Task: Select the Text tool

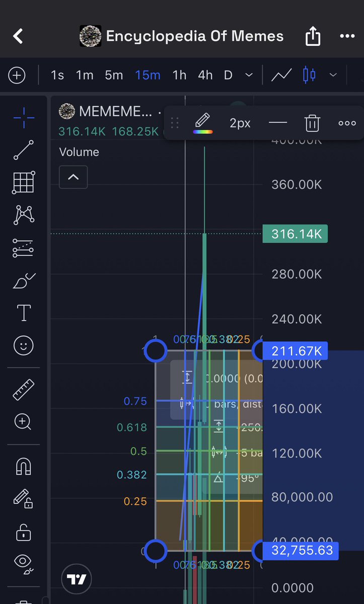Action: click(24, 313)
